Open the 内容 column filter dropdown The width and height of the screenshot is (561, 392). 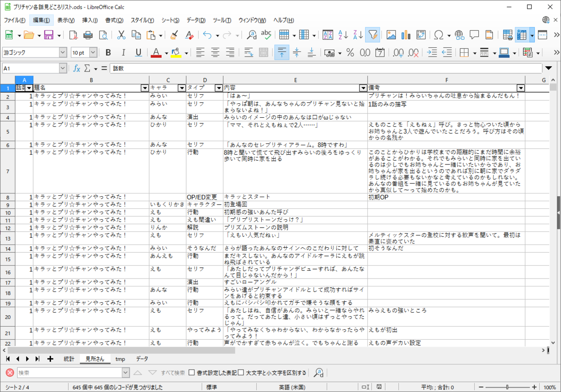coord(363,88)
